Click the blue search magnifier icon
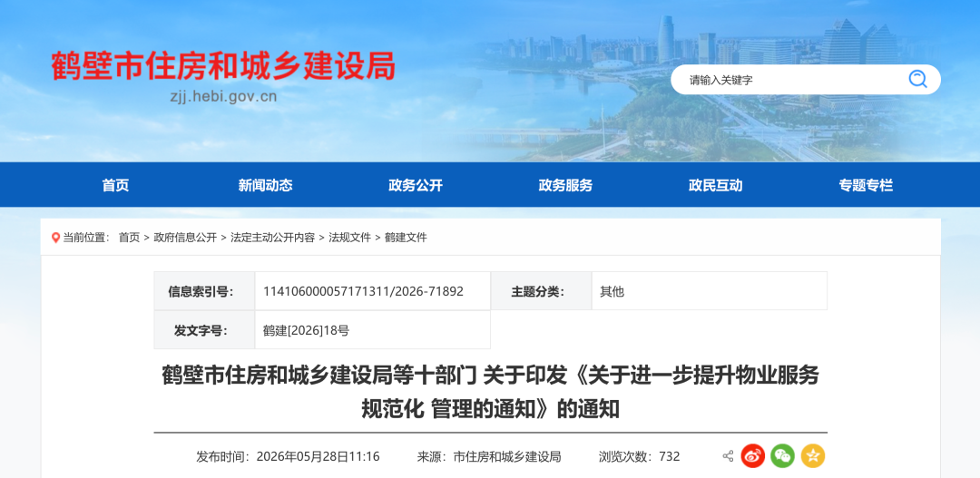The height and width of the screenshot is (478, 980). pos(917,79)
